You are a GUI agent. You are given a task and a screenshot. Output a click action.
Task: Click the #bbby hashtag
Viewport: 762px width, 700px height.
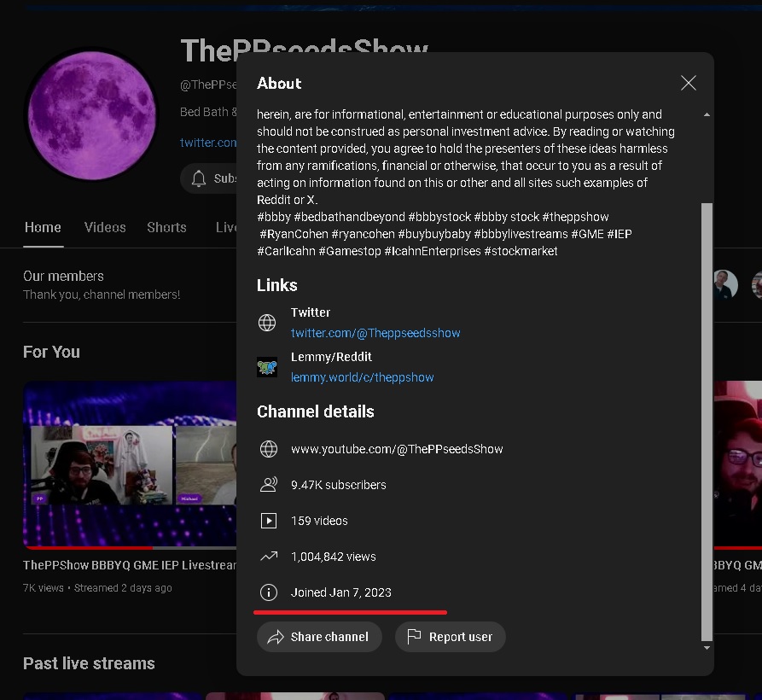pyautogui.click(x=274, y=217)
